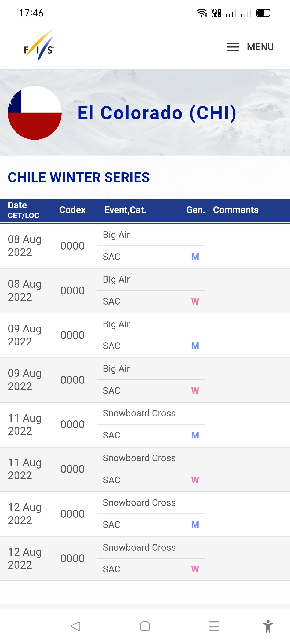Tap the battery status icon
The image size is (290, 644).
263,13
